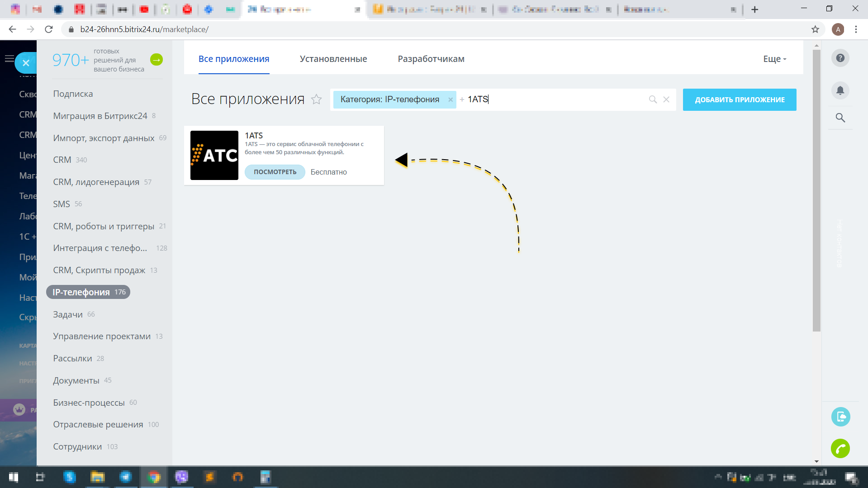Open Chrome from the Windows taskbar
Viewport: 868px width, 488px height.
154,477
